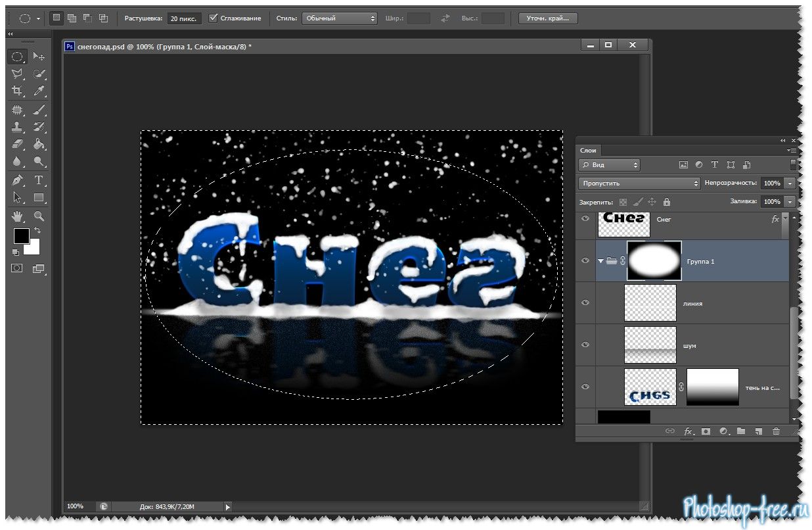This screenshot has width=812, height=530.
Task: Open the Стиль dropdown set to Обычный
Action: (x=340, y=18)
